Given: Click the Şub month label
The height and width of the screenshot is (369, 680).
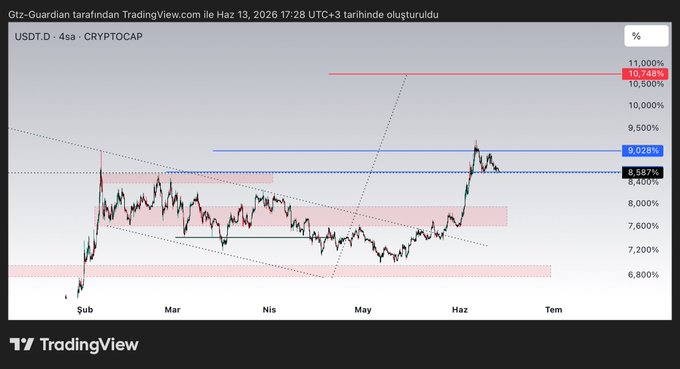Looking at the screenshot, I should 85,310.
